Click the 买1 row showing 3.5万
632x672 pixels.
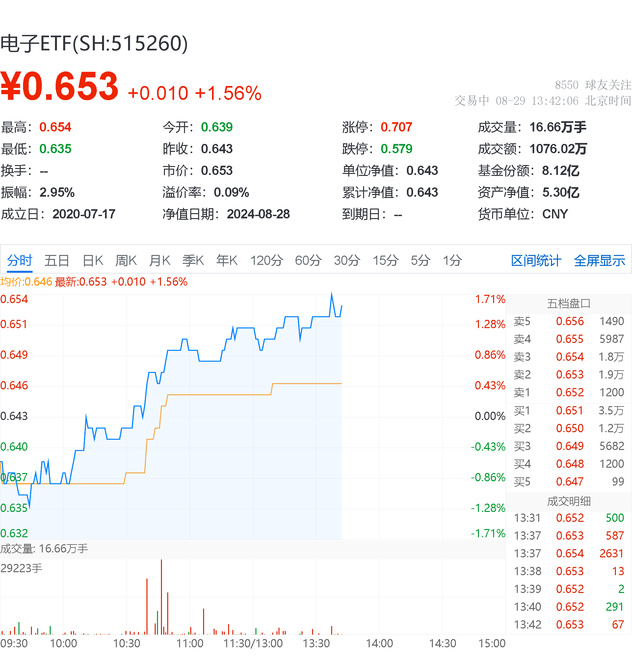pos(569,410)
